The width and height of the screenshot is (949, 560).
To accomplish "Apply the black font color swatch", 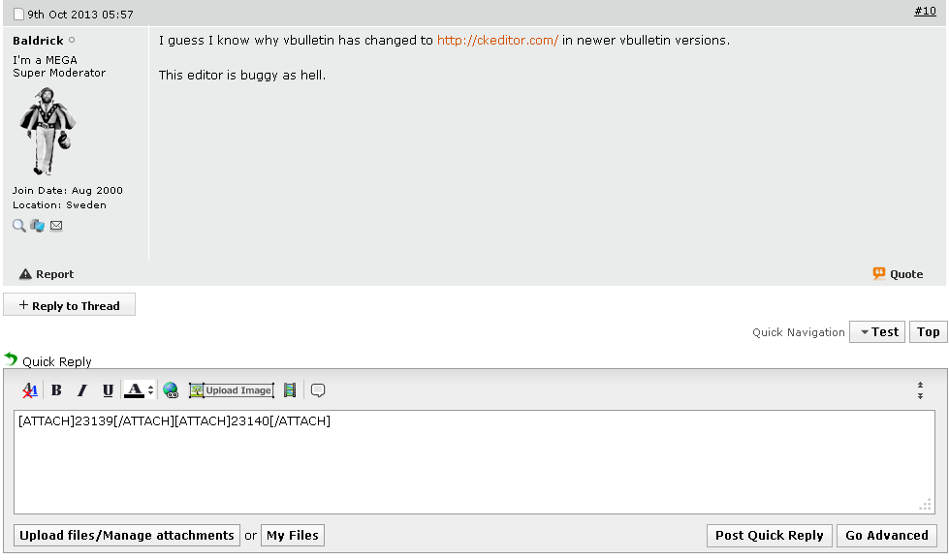I will (x=135, y=390).
